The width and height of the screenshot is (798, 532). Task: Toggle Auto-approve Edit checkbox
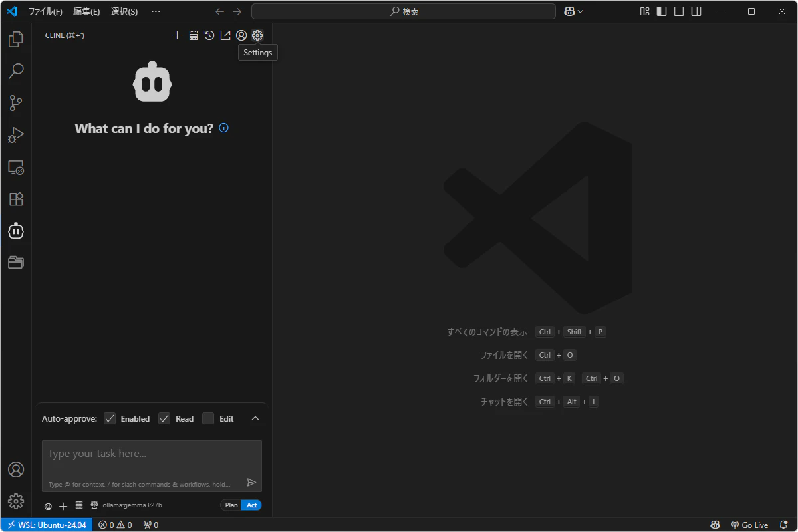(208, 418)
